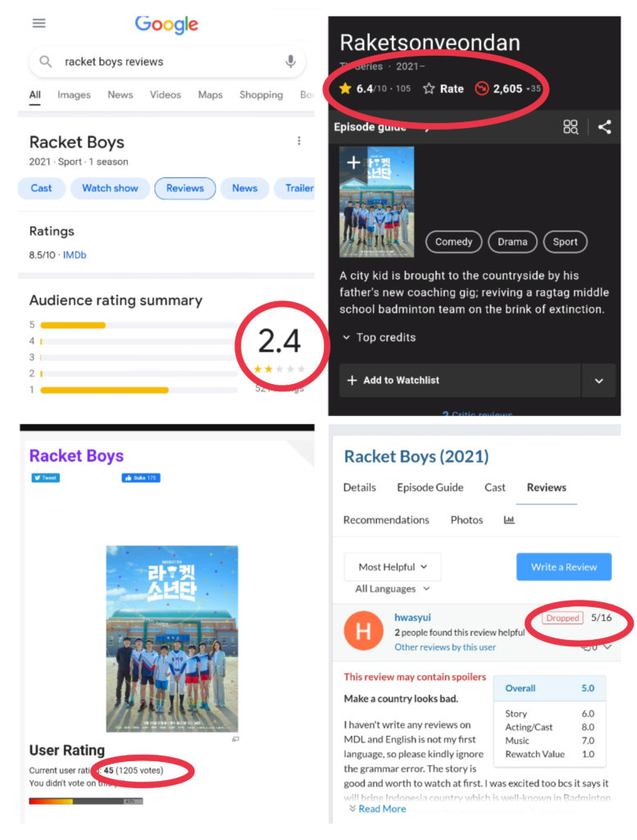Screen dimensions: 637x840
Task: Click the Rate star icon
Action: point(429,89)
